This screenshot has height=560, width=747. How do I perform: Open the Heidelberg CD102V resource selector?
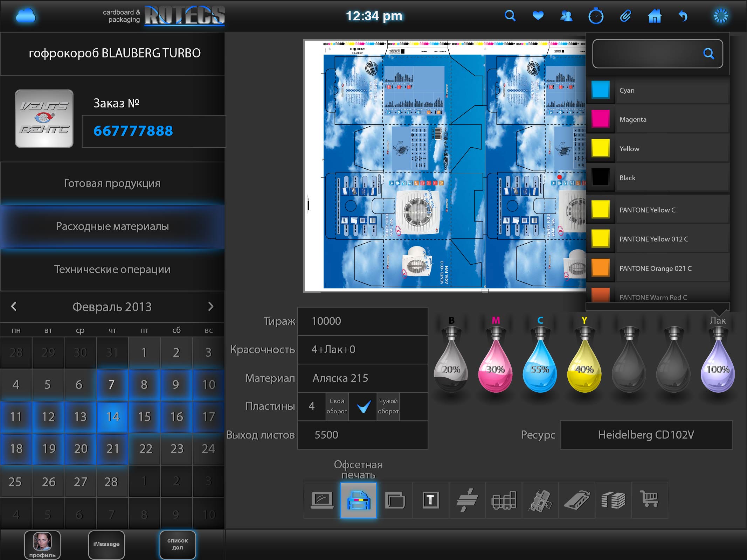646,435
